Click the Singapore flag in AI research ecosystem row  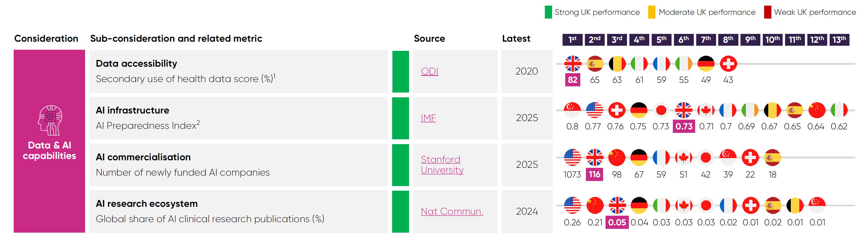click(x=817, y=205)
